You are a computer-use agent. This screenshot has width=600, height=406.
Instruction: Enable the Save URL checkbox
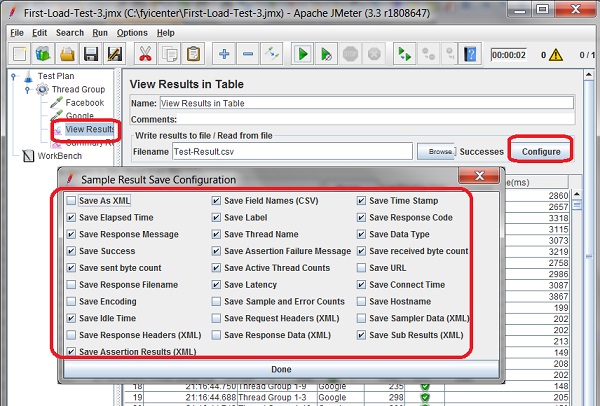pyautogui.click(x=361, y=268)
